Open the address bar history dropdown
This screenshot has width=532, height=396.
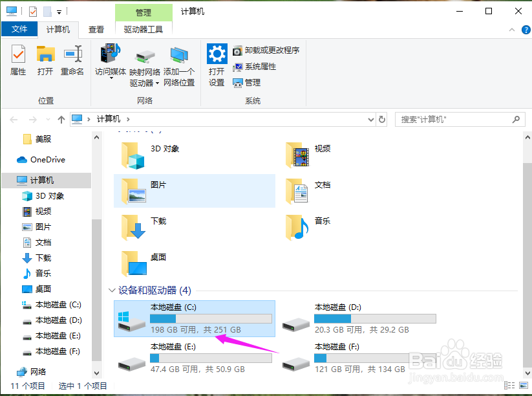point(371,119)
